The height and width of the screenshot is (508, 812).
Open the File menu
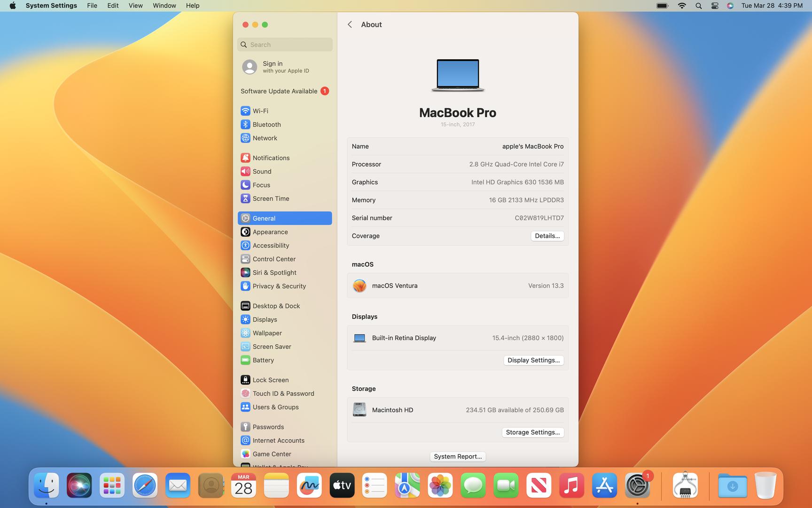(x=92, y=6)
